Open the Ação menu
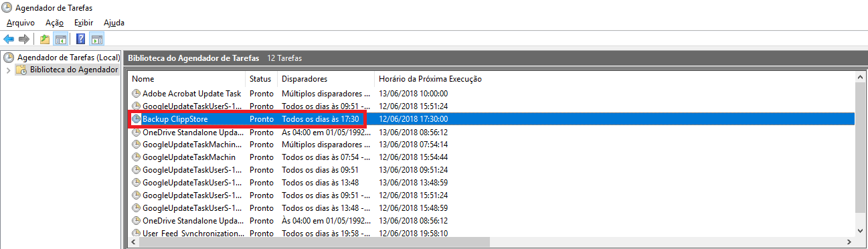The height and width of the screenshot is (249, 868). (54, 23)
